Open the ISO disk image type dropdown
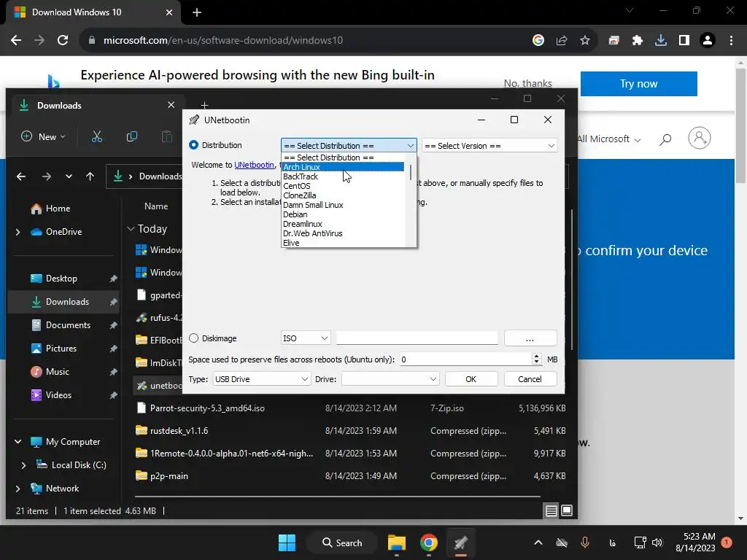 (x=306, y=338)
